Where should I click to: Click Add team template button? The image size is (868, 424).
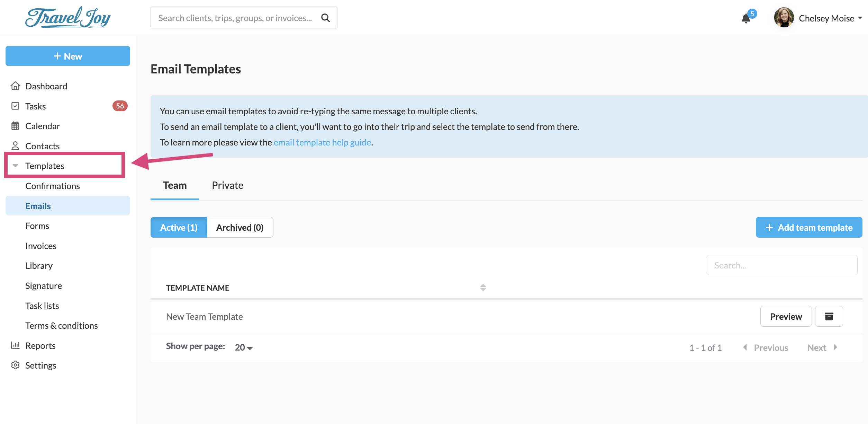(809, 227)
